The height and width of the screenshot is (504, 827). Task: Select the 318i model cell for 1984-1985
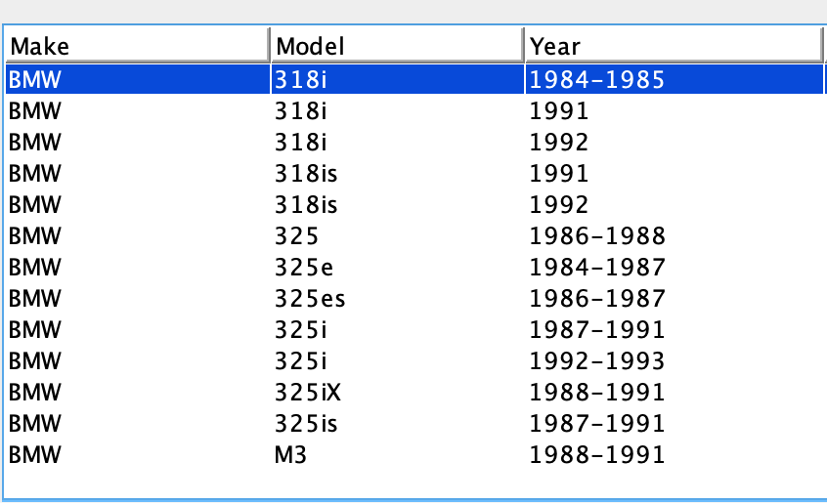(397, 79)
